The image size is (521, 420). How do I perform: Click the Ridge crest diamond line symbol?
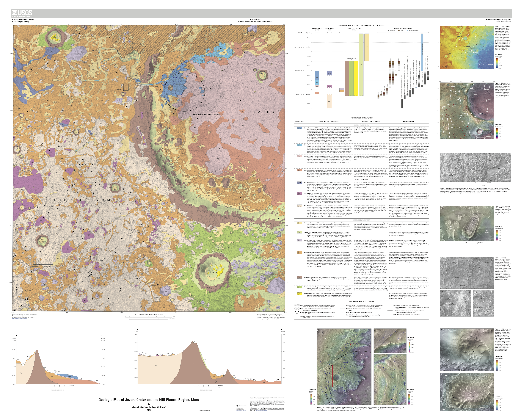click(x=343, y=312)
